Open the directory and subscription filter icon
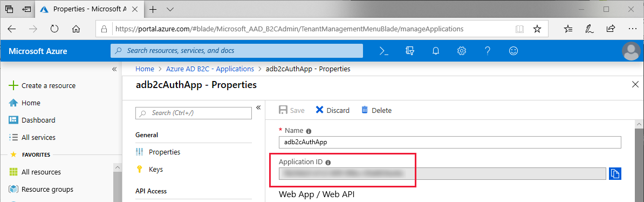 click(x=409, y=51)
